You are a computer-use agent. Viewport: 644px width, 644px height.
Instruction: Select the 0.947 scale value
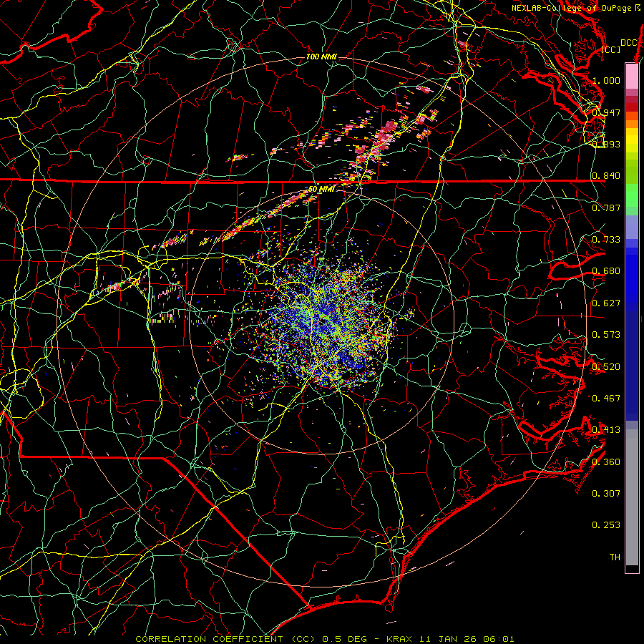pos(606,112)
